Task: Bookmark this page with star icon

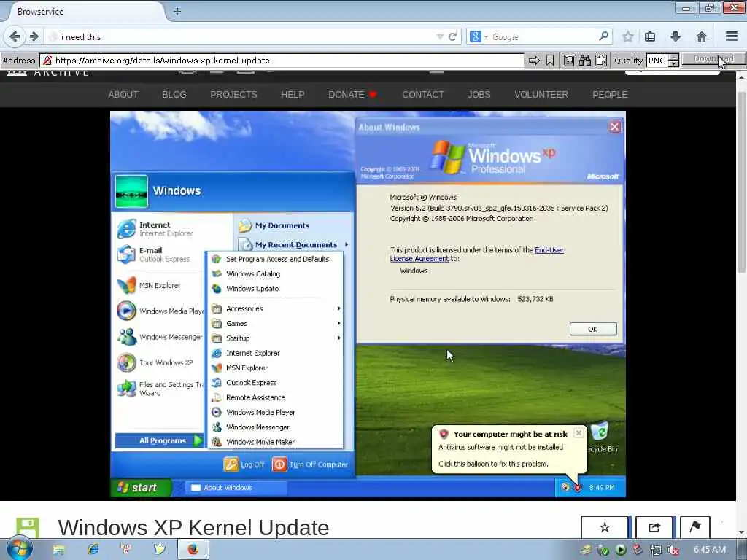Action: (x=628, y=36)
